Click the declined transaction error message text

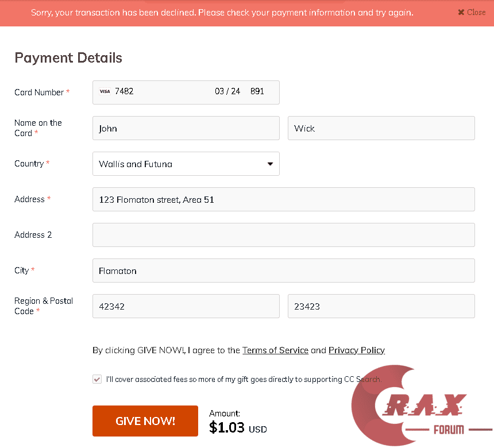(x=222, y=13)
